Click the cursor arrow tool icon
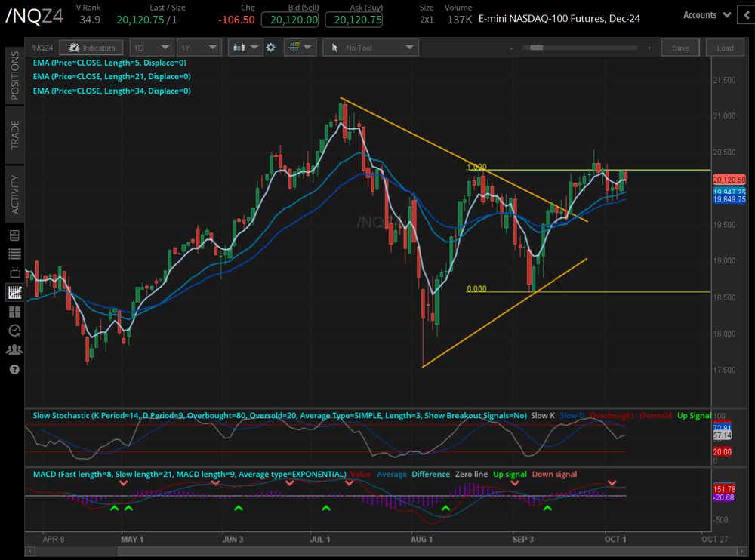This screenshot has height=560, width=755. [334, 48]
